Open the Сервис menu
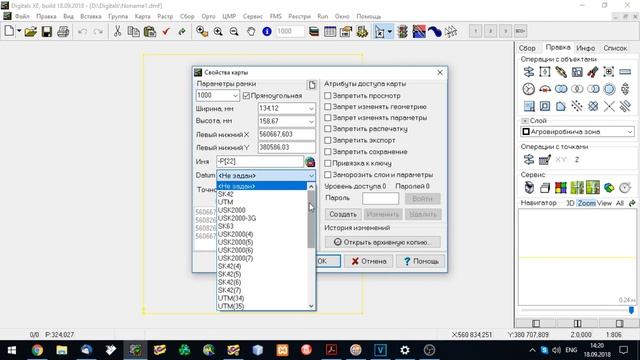640x360 pixels. tap(253, 16)
